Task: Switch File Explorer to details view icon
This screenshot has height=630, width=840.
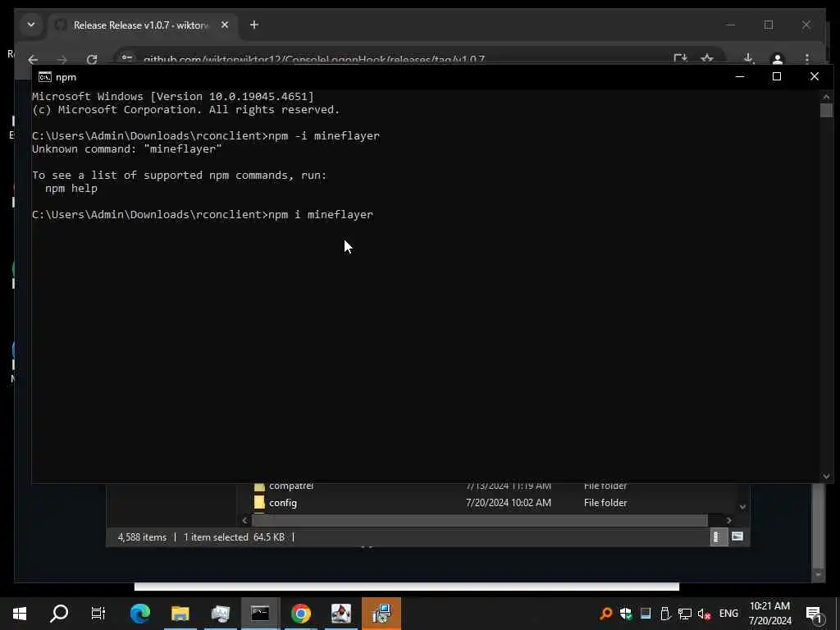Action: click(x=719, y=536)
